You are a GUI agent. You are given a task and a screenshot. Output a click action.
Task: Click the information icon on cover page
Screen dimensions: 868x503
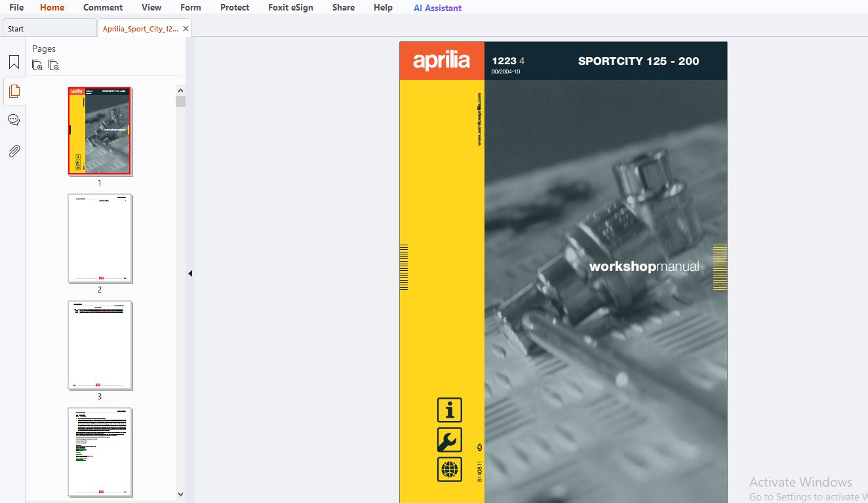450,411
